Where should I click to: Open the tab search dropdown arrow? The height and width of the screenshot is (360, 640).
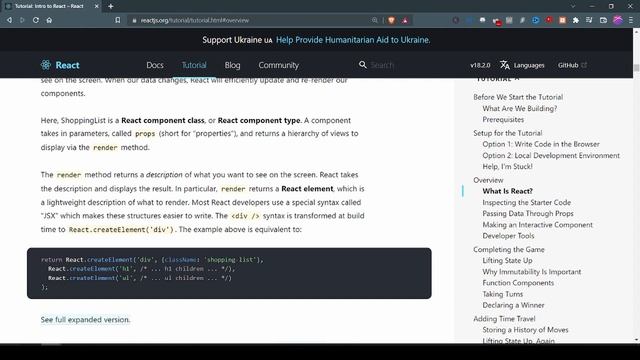point(573,6)
